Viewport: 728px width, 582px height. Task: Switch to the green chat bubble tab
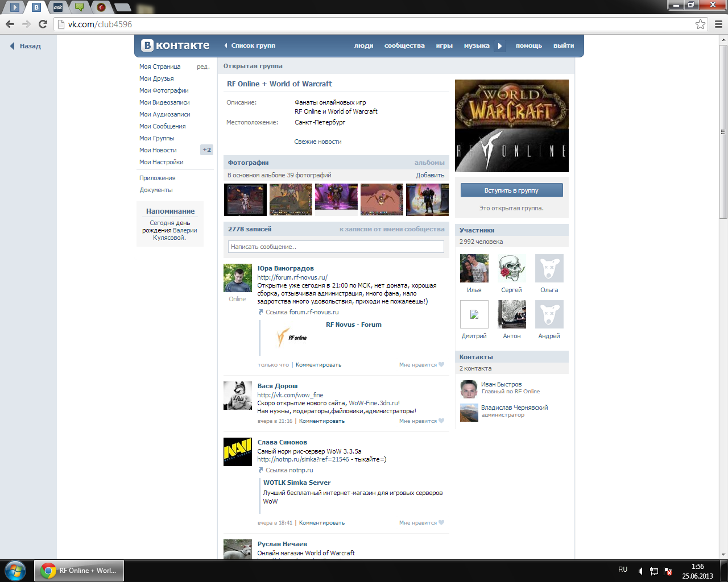(80, 7)
